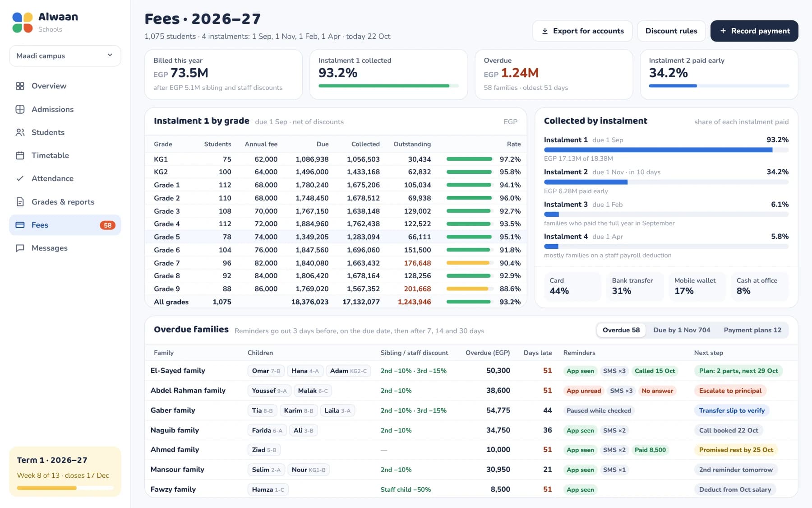Screen dimensions: 812x508
Task: Select child chip Omar 7-B
Action: click(266, 371)
